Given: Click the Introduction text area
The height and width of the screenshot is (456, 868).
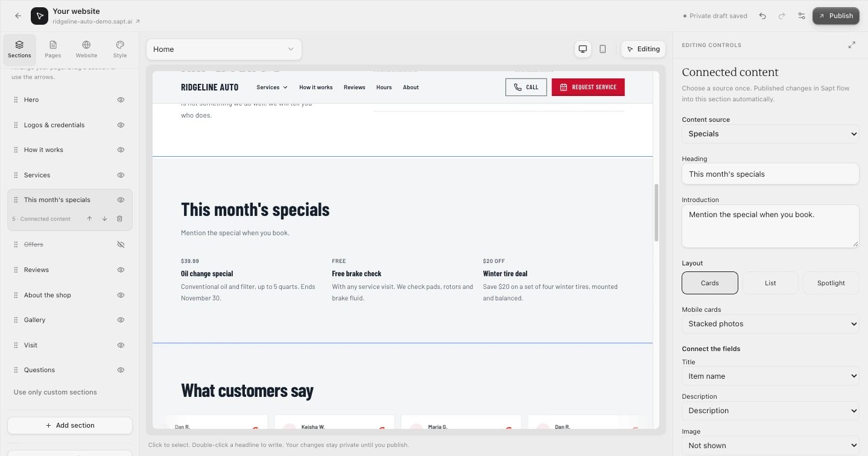Looking at the screenshot, I should pyautogui.click(x=770, y=226).
